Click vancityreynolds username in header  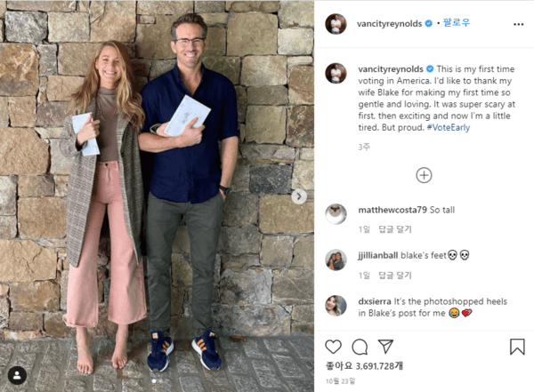(389, 23)
